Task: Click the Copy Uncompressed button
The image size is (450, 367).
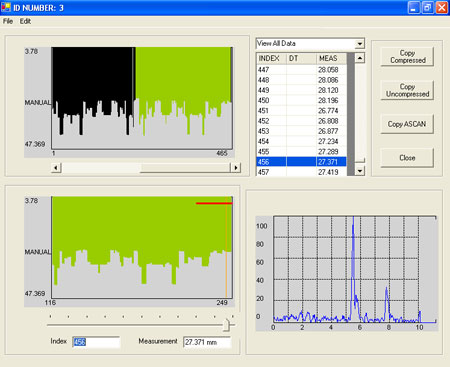Action: pos(407,90)
